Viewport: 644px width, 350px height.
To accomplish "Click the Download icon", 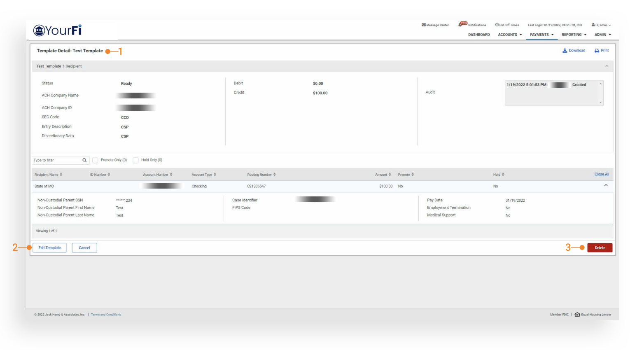I will [x=565, y=51].
